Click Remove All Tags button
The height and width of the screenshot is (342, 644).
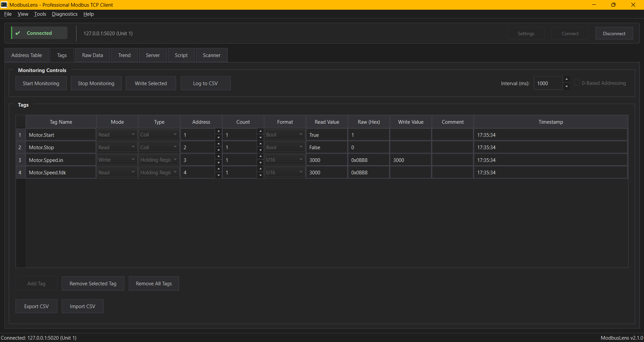tap(154, 284)
